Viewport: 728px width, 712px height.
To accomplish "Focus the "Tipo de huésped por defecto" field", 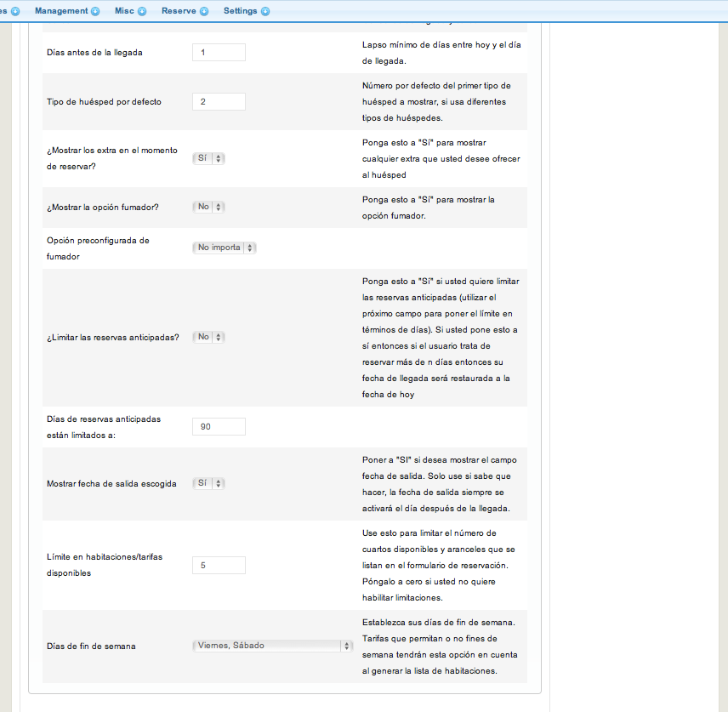I will (219, 102).
